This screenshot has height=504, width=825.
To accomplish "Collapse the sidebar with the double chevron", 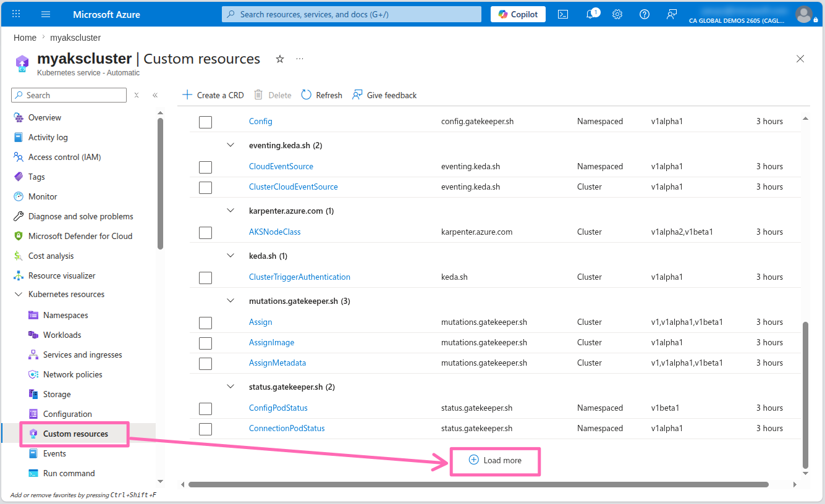I will pyautogui.click(x=155, y=95).
